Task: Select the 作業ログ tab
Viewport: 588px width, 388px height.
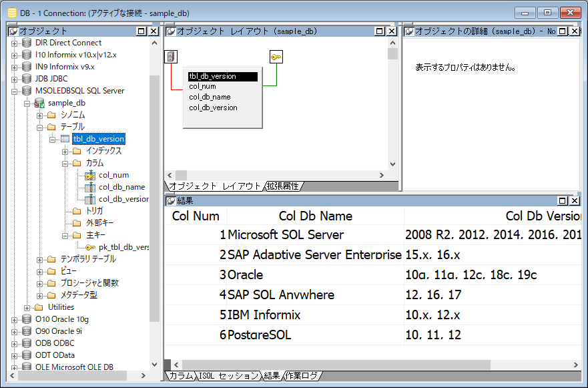Action: (302, 376)
